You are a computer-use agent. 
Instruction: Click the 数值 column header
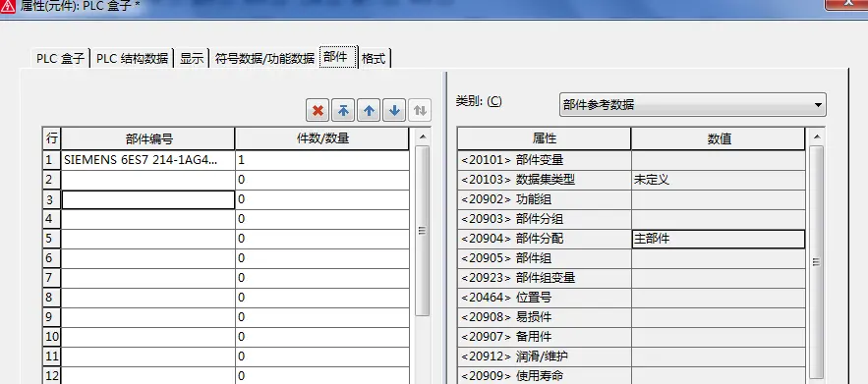point(719,138)
